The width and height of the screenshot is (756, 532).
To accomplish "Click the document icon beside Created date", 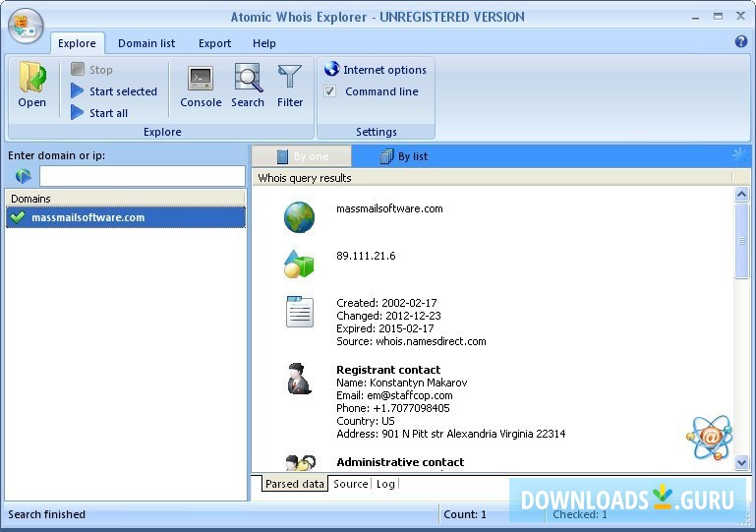I will point(300,312).
